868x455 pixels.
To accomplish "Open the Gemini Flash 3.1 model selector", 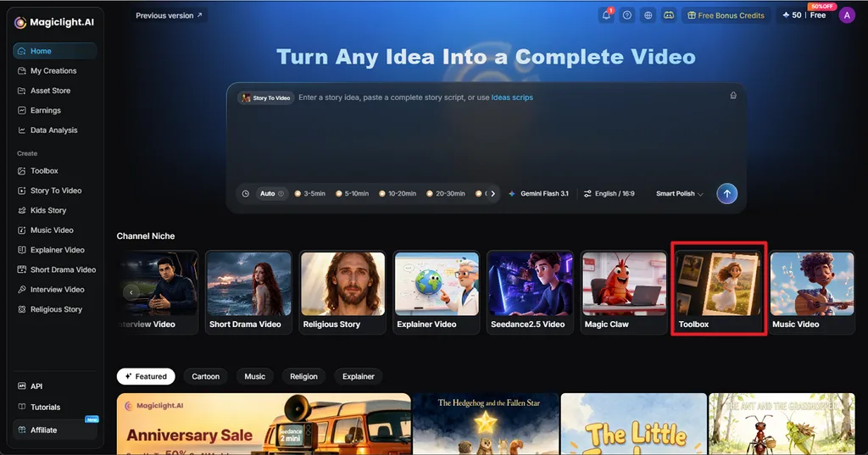I will [x=538, y=194].
